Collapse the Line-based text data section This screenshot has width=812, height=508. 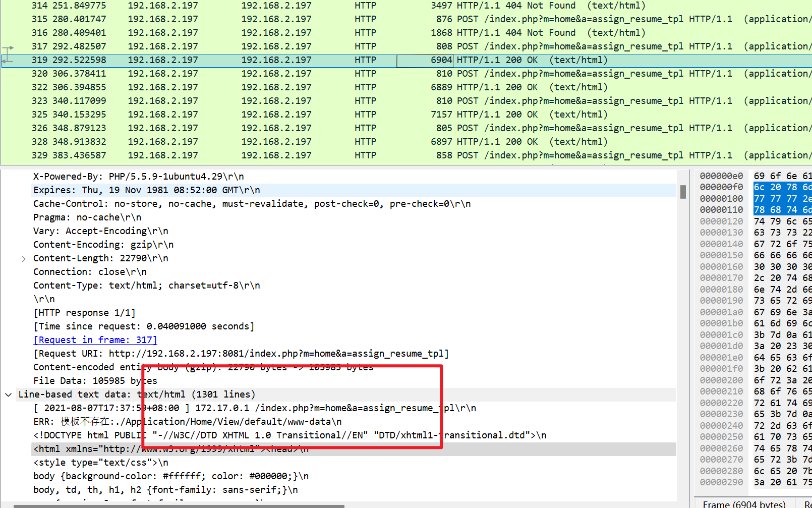[9, 394]
